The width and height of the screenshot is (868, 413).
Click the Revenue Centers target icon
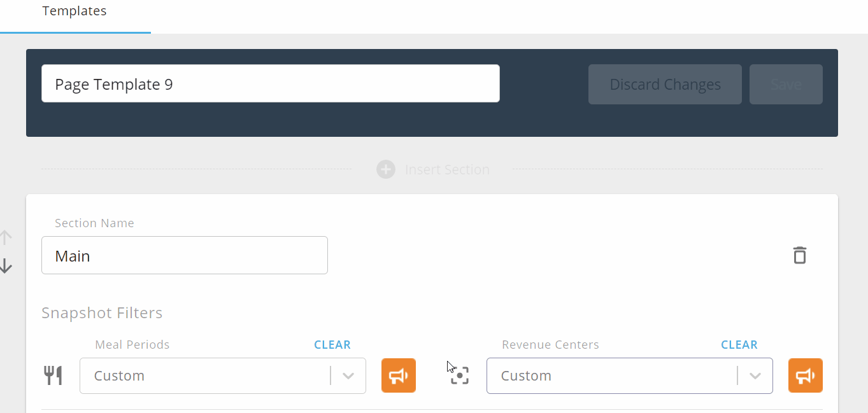pos(460,375)
